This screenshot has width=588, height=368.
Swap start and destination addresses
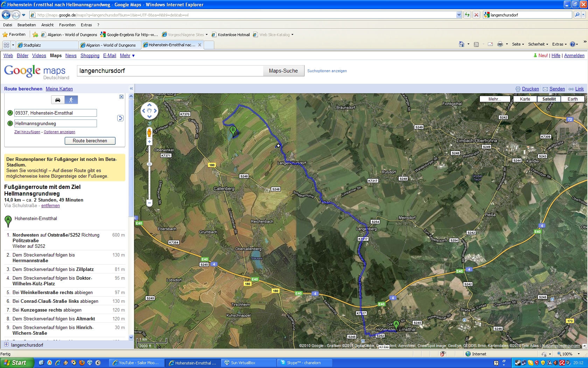click(x=120, y=118)
